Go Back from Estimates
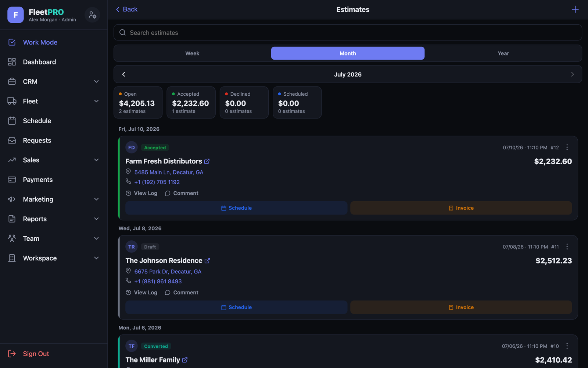The image size is (588, 368). click(x=126, y=10)
